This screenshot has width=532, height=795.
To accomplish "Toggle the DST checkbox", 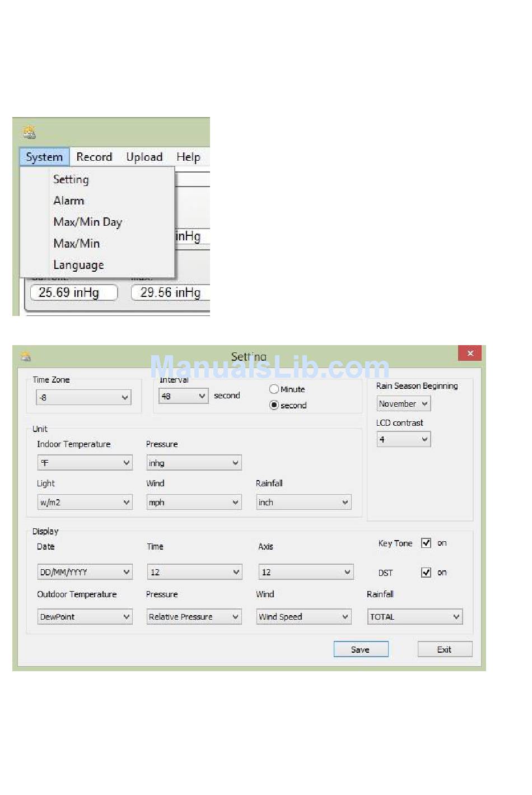I will 426,572.
